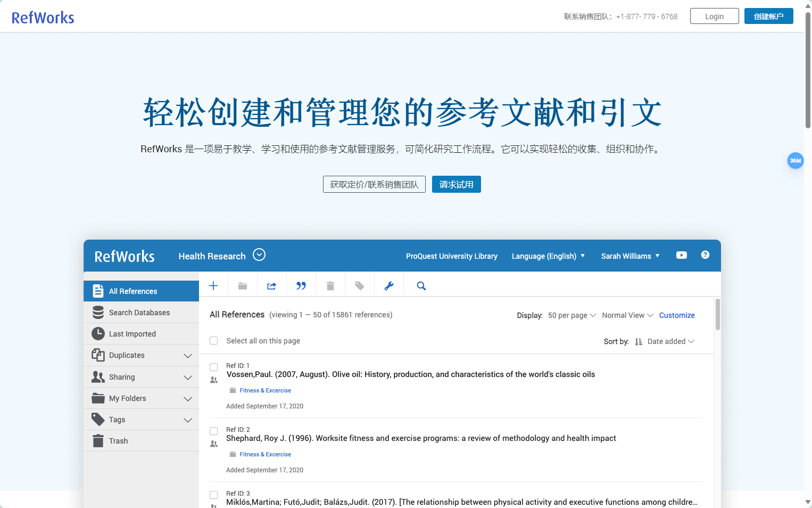Image resolution: width=812 pixels, height=508 pixels.
Task: Open Fitness & Excercise folder link under Ref ID 1
Action: [265, 390]
